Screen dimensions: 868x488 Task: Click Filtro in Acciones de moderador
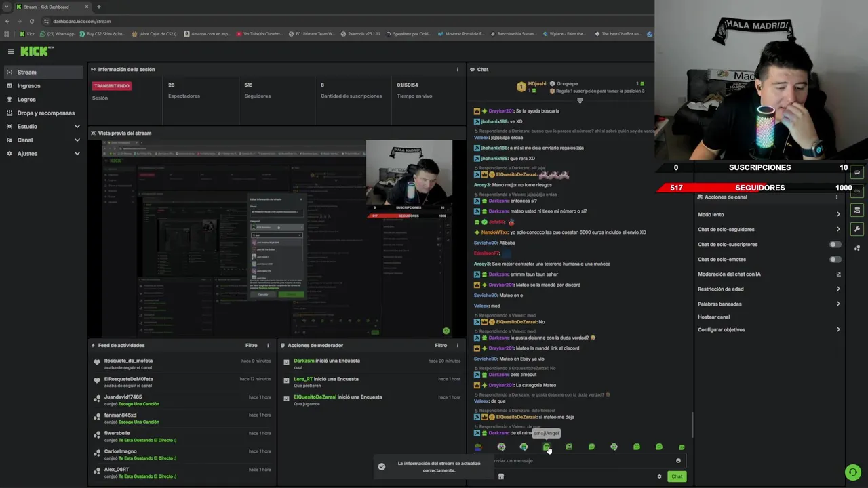point(441,346)
